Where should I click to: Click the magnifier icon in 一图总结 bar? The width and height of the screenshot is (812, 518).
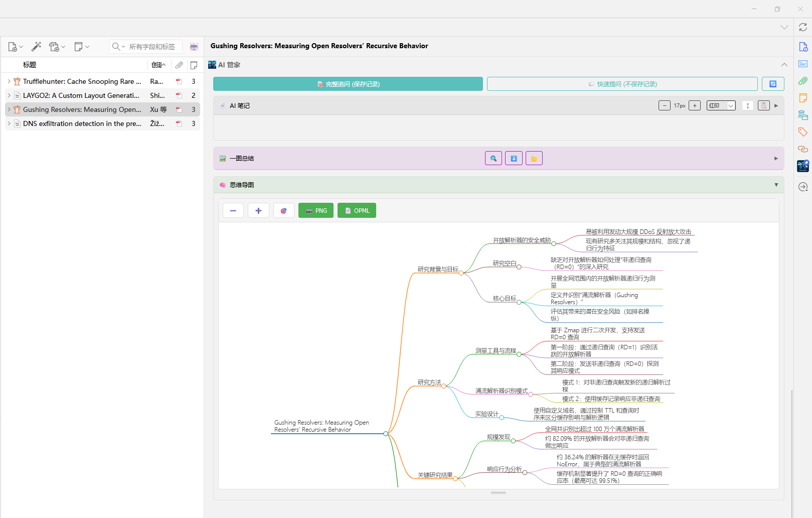[x=493, y=159]
